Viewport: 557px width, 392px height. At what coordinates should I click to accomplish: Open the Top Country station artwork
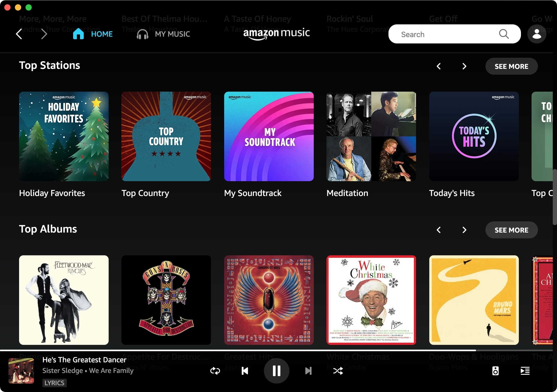point(166,136)
